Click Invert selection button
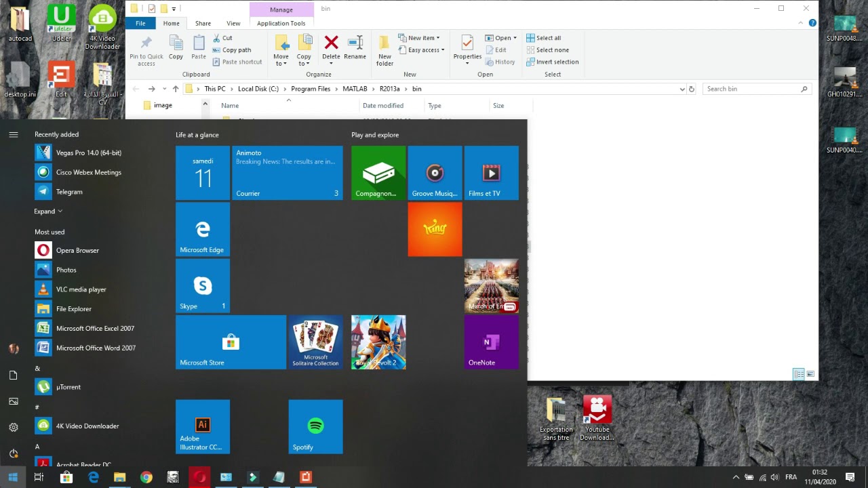 (552, 62)
